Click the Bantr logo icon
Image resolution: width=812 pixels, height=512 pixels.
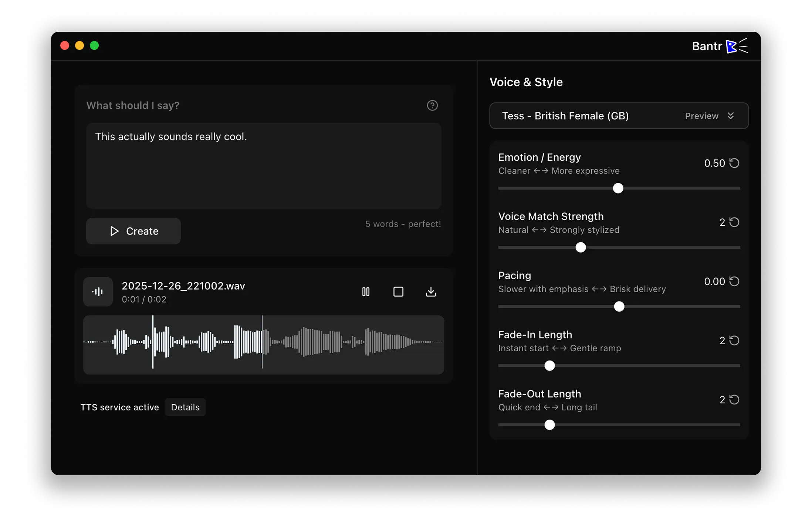coord(737,46)
